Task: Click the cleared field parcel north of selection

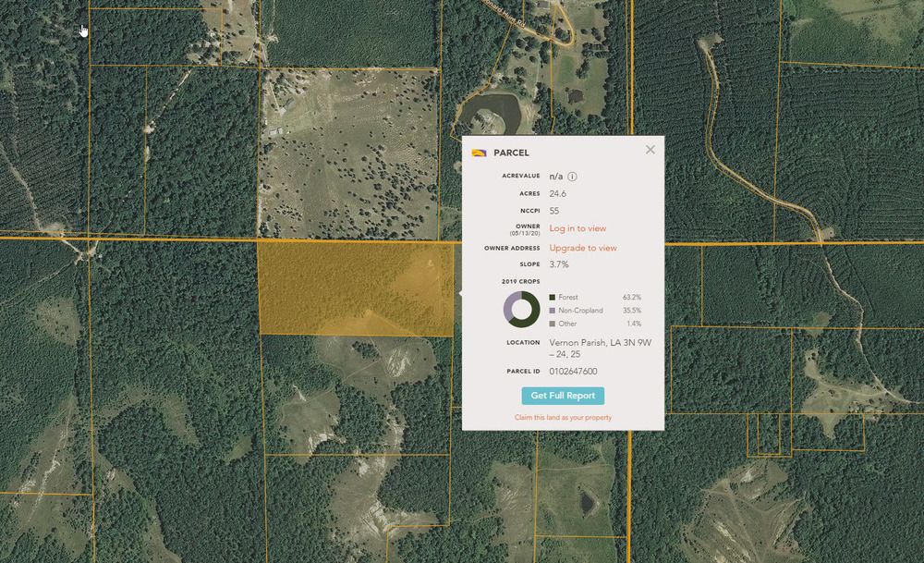Action: click(x=351, y=153)
